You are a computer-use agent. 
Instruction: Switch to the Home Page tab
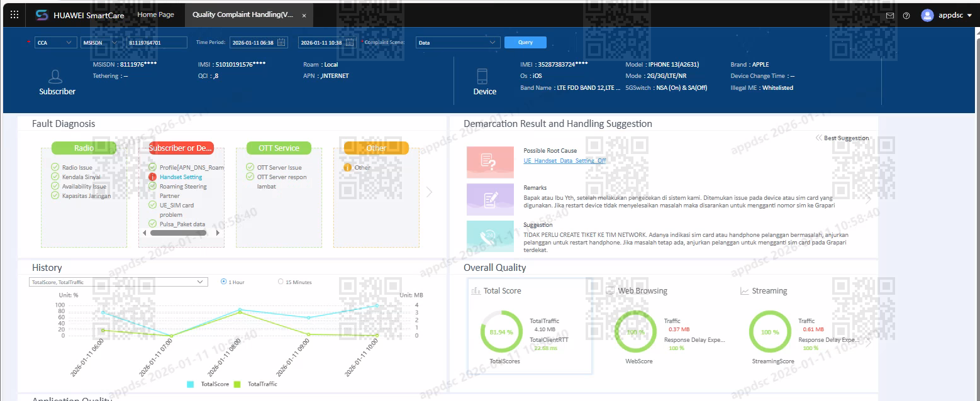(x=155, y=14)
